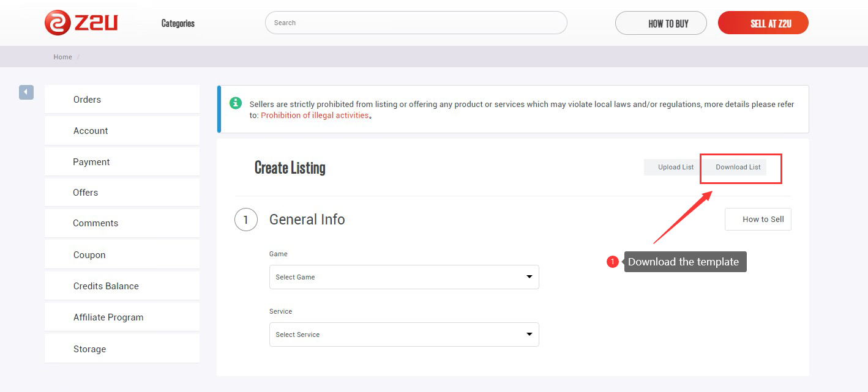Click the Z2U logo
The height and width of the screenshot is (392, 868).
point(81,23)
